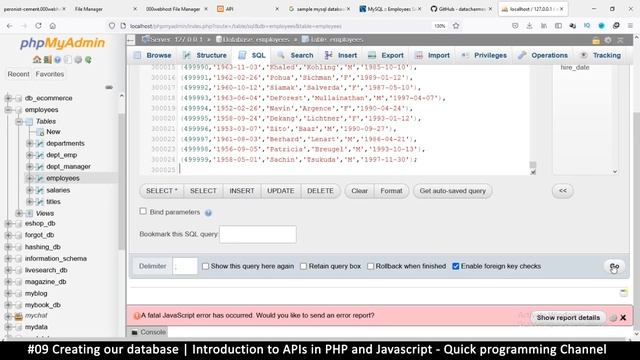
Task: Open the Console panel icon
Action: click(x=135, y=332)
